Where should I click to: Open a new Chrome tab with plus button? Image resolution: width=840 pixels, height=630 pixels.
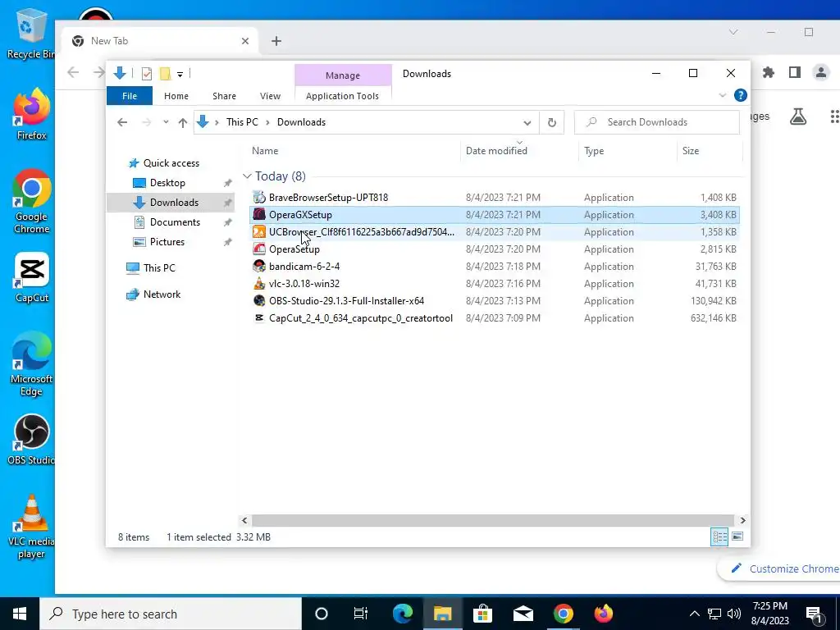pos(276,41)
